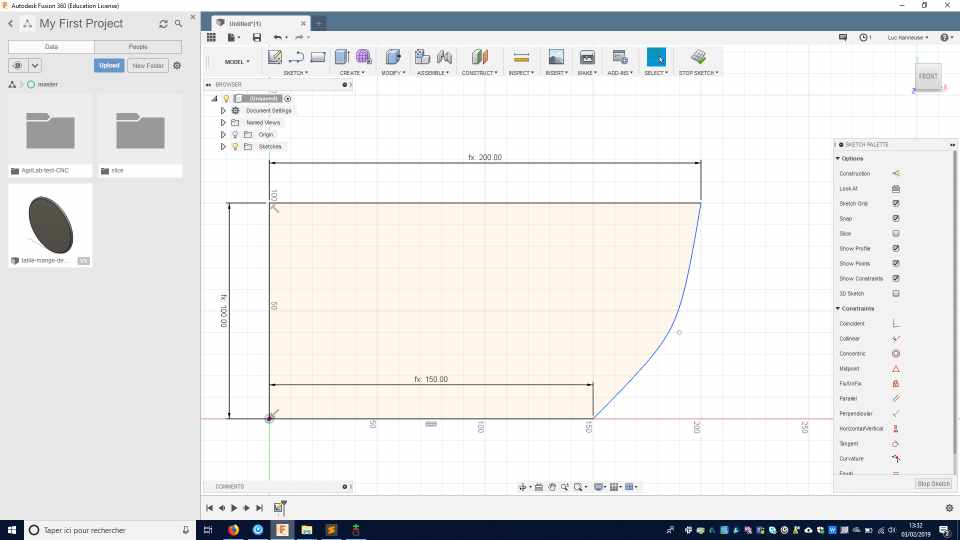Viewport: 960px width, 540px height.
Task: Undo the last action
Action: (278, 37)
